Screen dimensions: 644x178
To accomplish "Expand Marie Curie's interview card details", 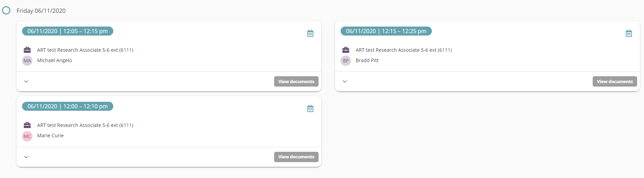I will pyautogui.click(x=26, y=157).
